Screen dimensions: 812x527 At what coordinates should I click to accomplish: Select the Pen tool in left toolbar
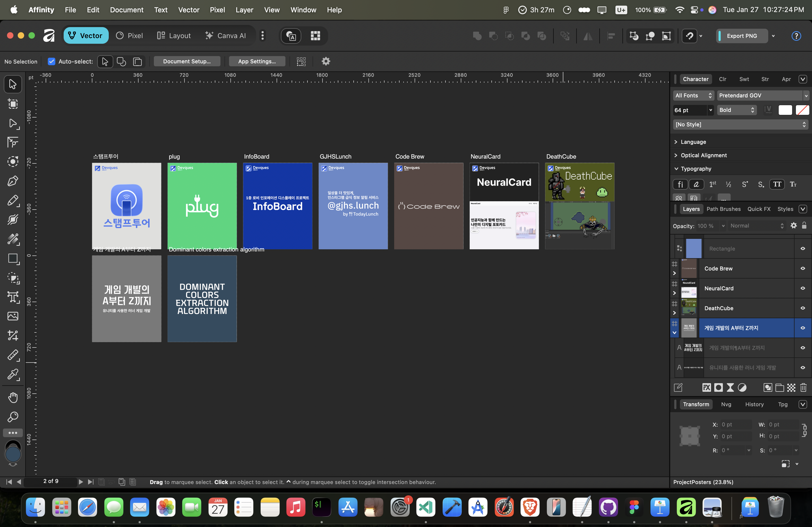(13, 181)
